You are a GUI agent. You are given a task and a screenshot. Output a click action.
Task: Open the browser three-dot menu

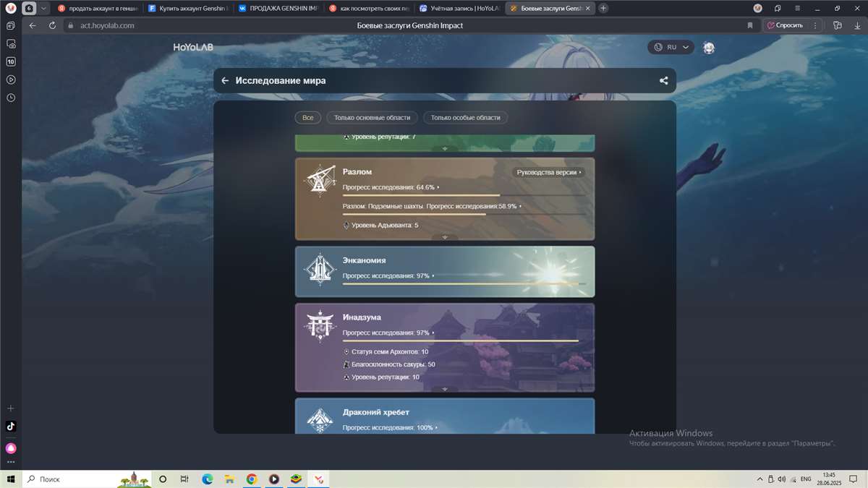(815, 25)
